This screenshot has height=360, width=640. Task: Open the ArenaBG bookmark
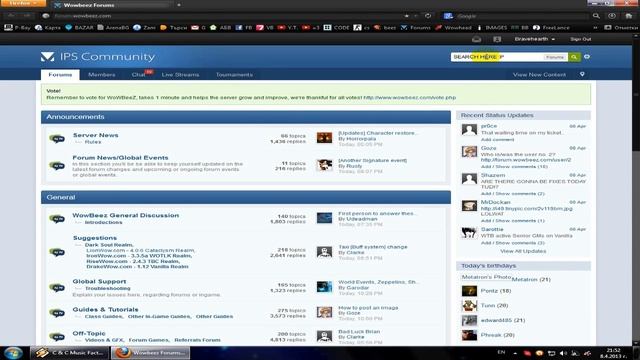click(113, 27)
